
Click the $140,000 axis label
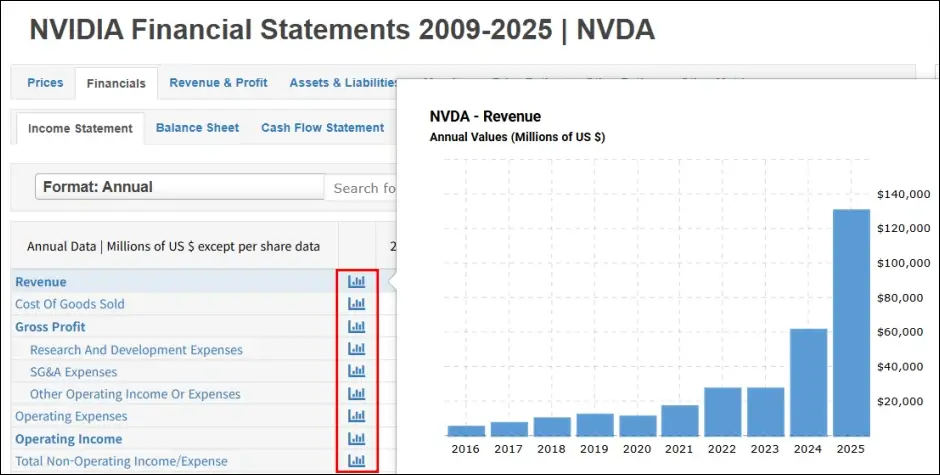tap(903, 194)
